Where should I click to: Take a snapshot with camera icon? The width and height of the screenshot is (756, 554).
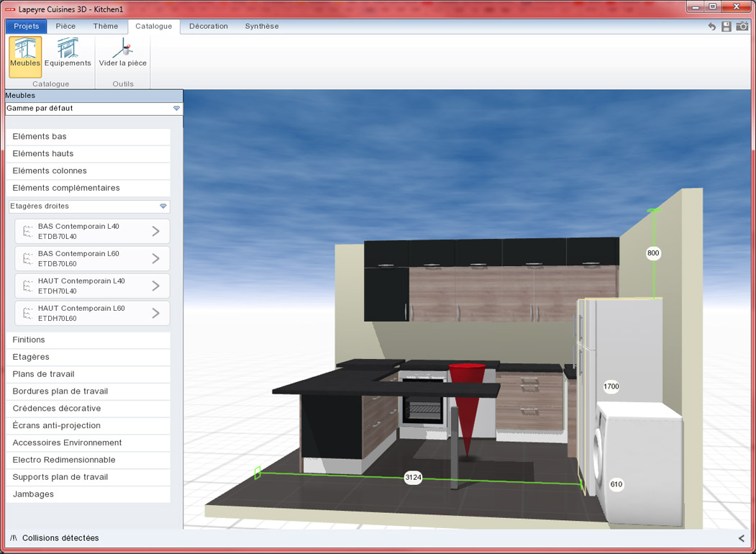742,26
